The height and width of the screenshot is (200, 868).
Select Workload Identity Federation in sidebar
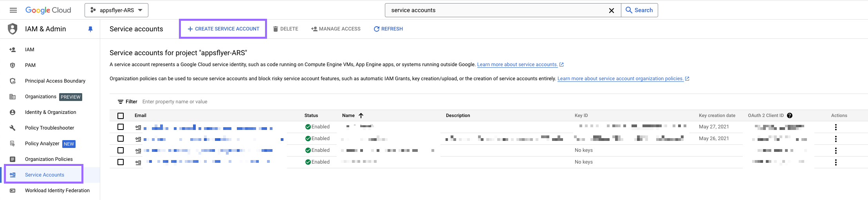57,191
